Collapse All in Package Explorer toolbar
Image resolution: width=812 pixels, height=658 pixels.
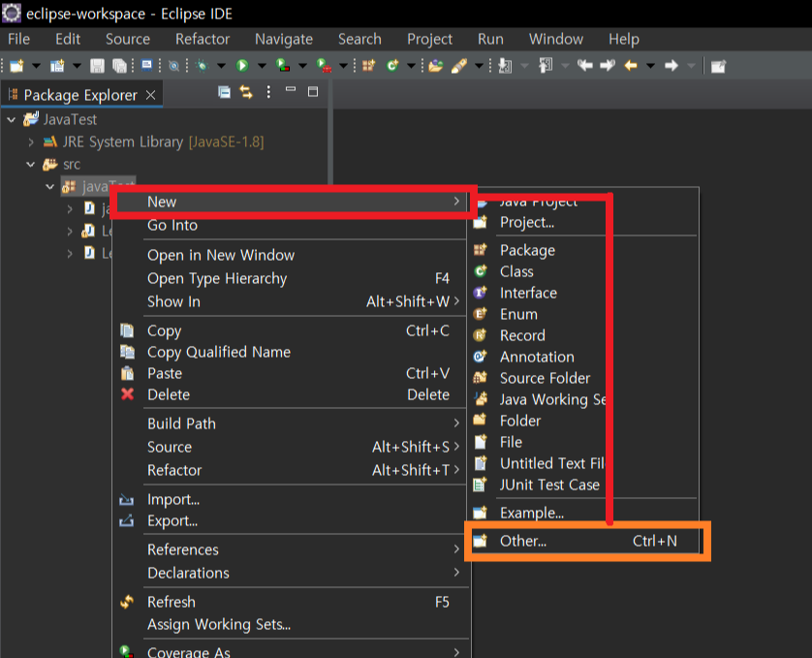[x=224, y=92]
